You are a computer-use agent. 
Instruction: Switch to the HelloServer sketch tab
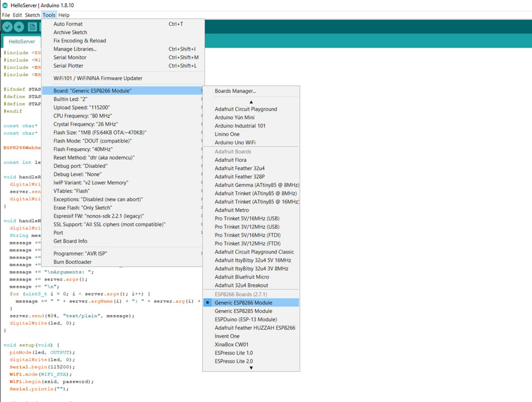coord(22,42)
